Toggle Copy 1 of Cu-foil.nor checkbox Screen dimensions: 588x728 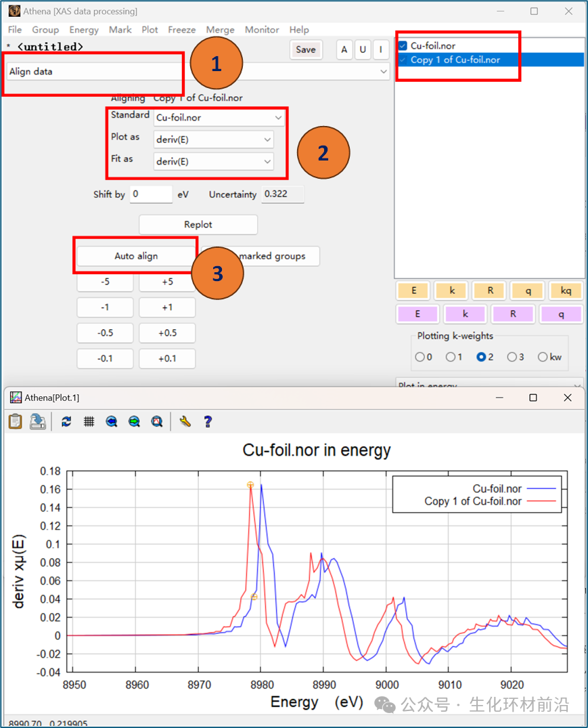[x=403, y=60]
